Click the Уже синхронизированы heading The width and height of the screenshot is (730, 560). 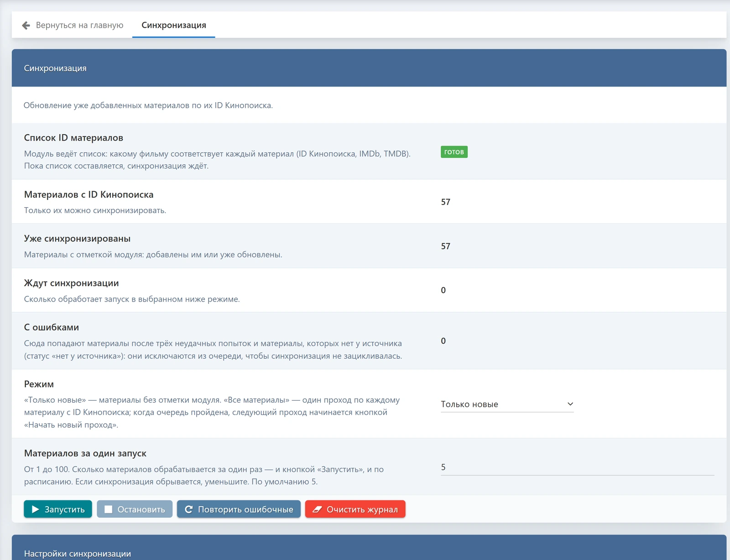(77, 239)
